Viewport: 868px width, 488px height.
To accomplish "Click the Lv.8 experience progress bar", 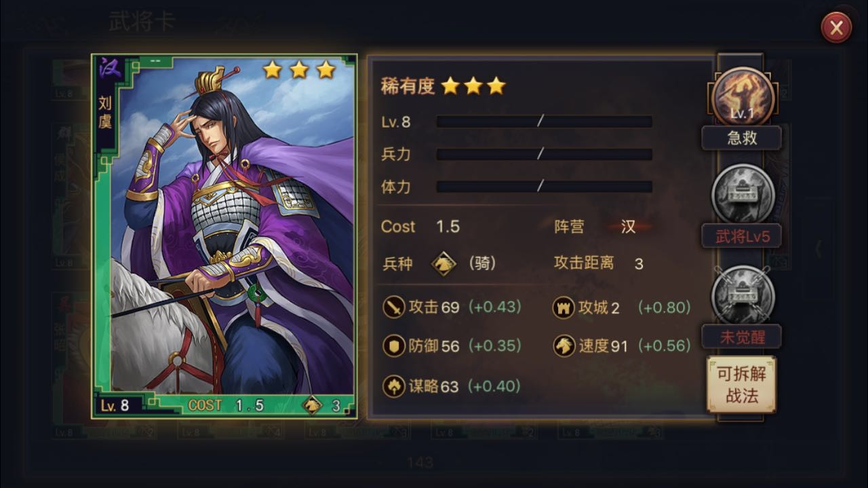I will point(544,121).
